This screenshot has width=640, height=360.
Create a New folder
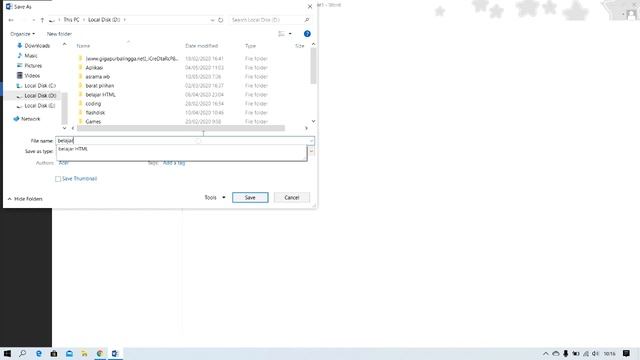(x=59, y=34)
